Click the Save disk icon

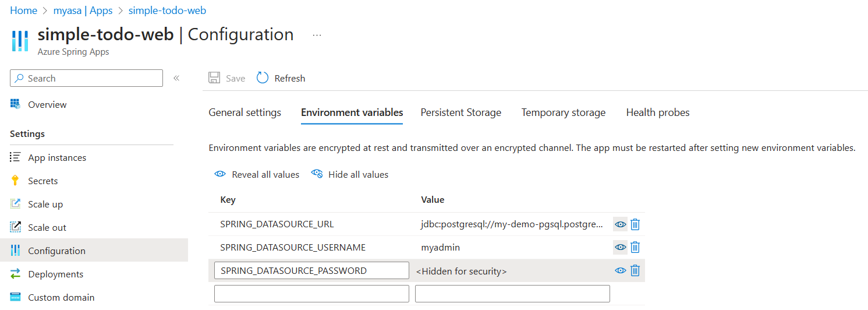point(214,78)
